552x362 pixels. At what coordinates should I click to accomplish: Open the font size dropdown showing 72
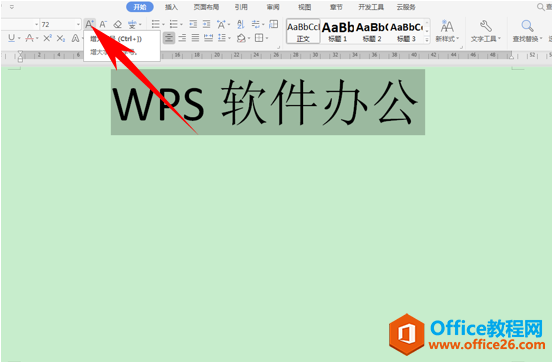click(79, 24)
